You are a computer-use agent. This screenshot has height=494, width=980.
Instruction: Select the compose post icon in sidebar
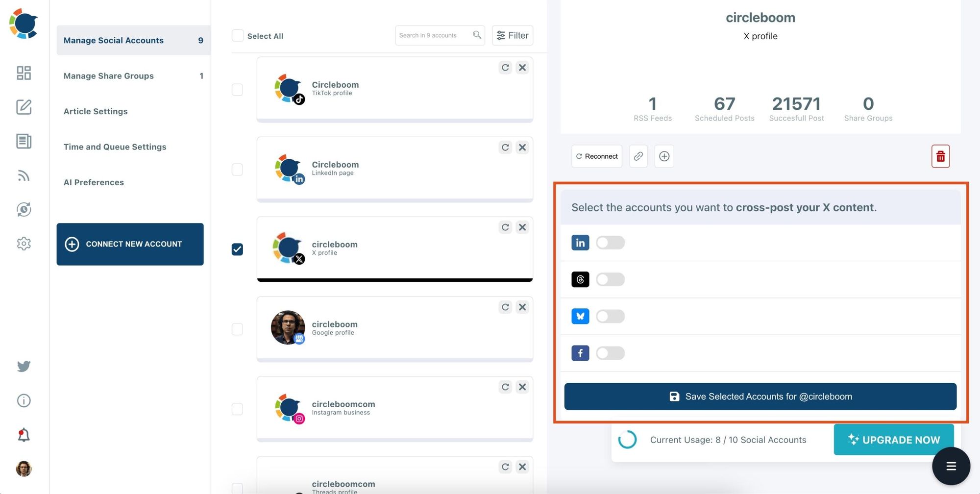23,107
